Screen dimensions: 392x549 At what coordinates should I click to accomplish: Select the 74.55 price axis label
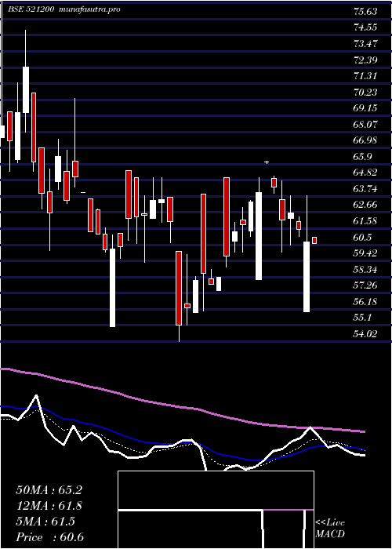point(365,27)
